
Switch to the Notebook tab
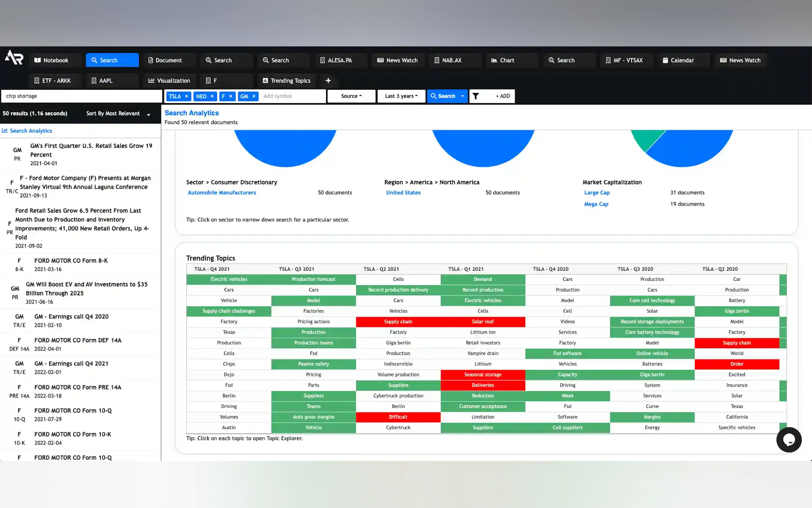tap(55, 60)
